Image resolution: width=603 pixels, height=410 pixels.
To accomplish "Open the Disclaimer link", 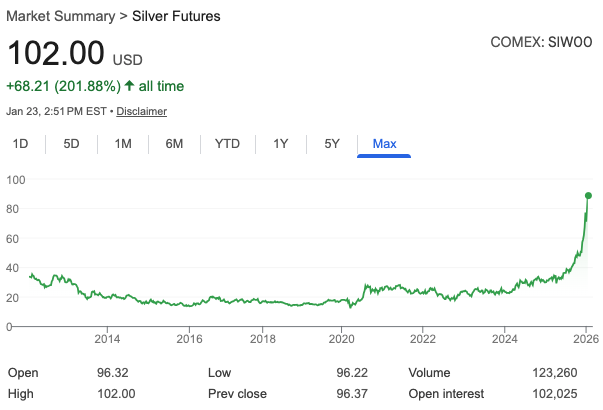I will 144,112.
